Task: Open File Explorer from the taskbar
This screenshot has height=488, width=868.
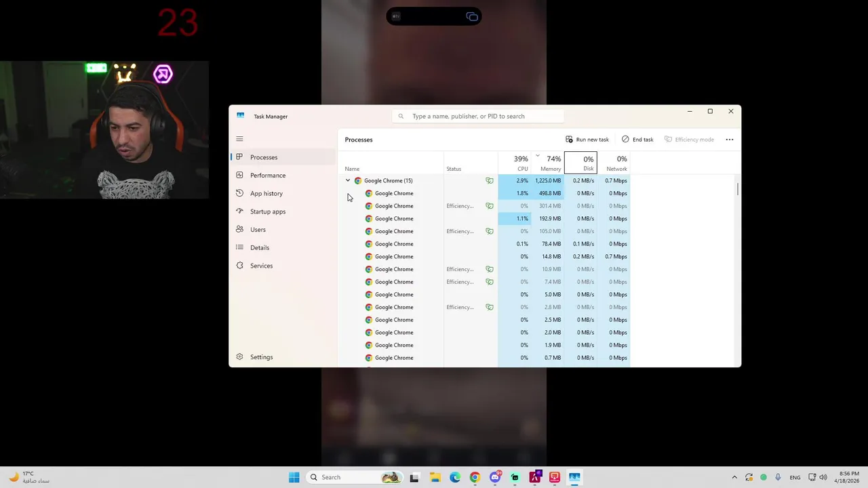Action: tap(435, 477)
